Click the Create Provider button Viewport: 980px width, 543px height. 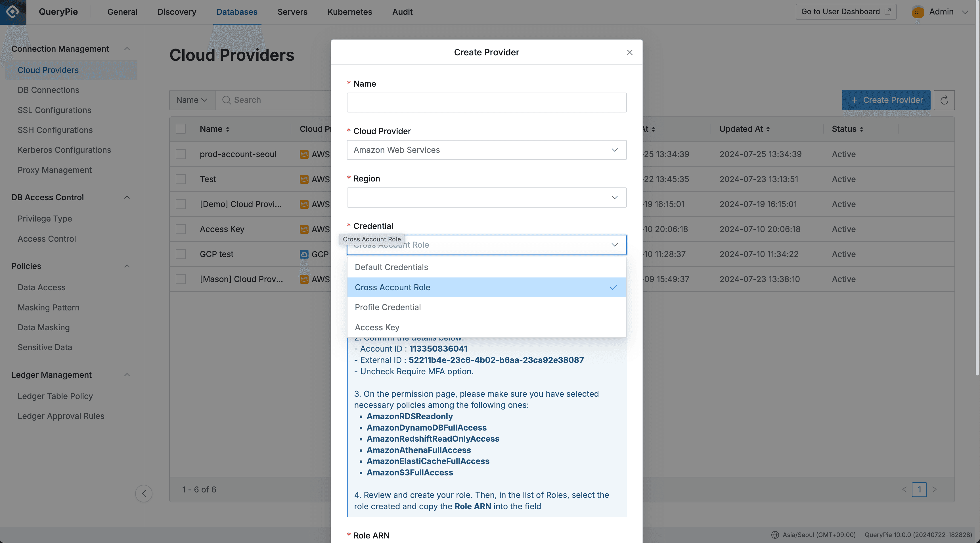pos(886,100)
